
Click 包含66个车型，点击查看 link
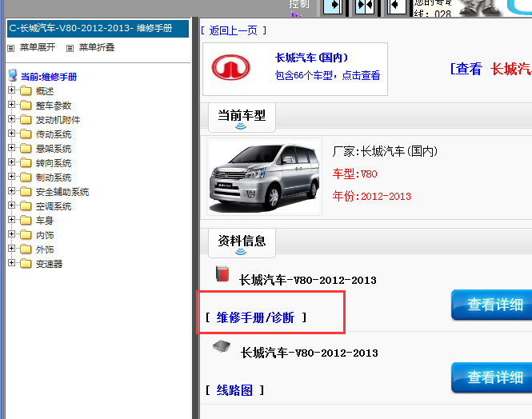pos(327,75)
